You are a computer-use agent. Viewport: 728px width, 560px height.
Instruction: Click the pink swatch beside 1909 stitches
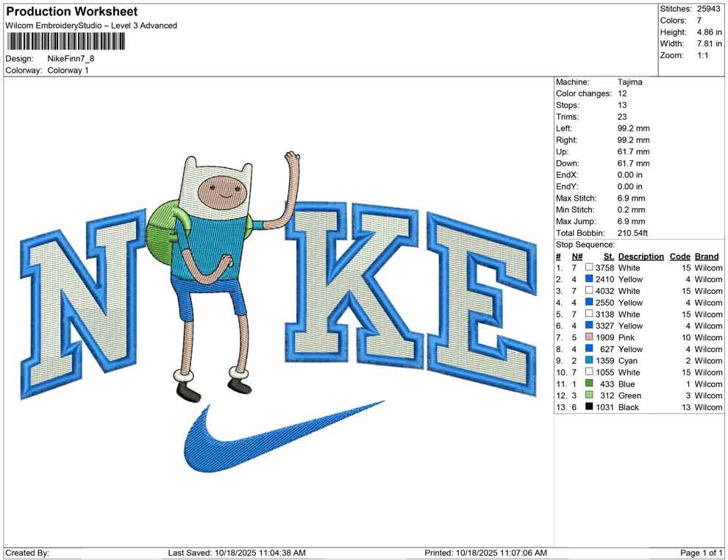tap(589, 337)
